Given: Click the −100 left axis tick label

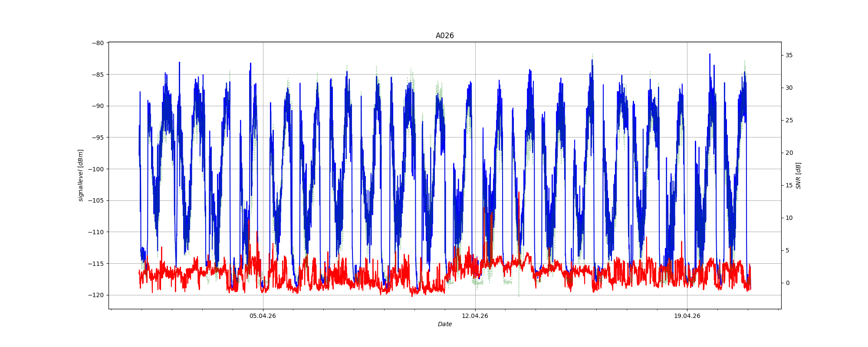Looking at the screenshot, I should pos(96,169).
